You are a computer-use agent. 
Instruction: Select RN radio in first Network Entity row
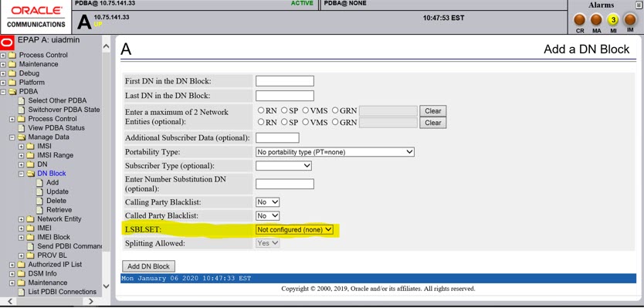(x=261, y=110)
